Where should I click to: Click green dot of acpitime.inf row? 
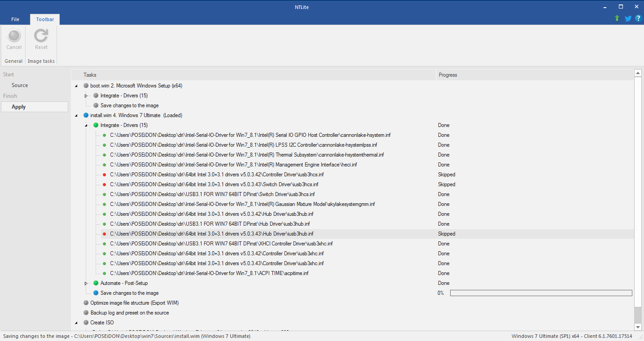click(x=104, y=273)
